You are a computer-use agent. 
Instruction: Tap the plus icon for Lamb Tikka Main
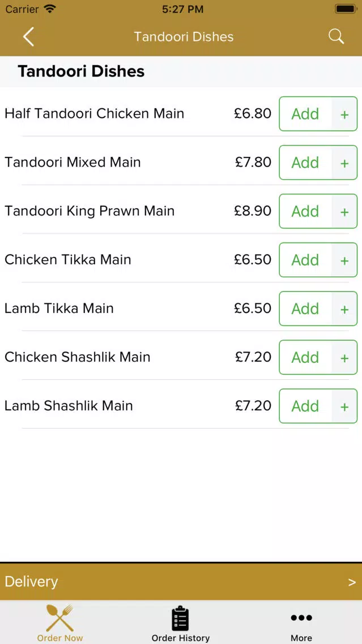[x=344, y=309]
